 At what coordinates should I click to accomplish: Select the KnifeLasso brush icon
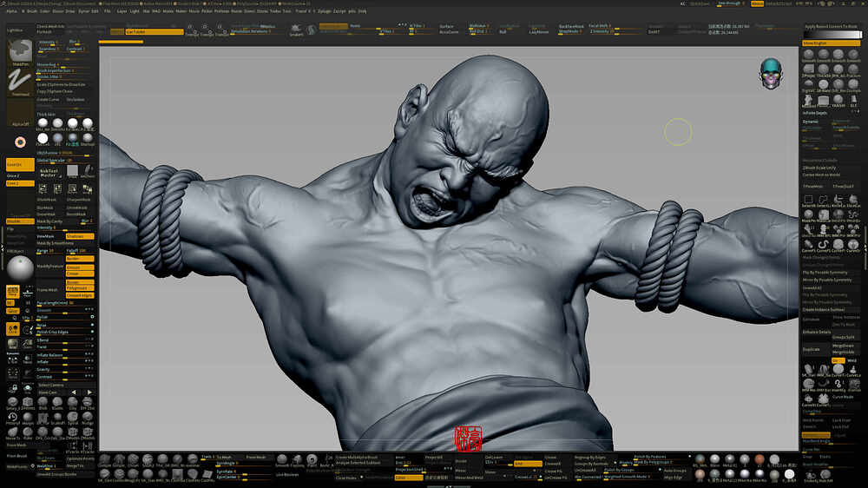click(x=838, y=201)
